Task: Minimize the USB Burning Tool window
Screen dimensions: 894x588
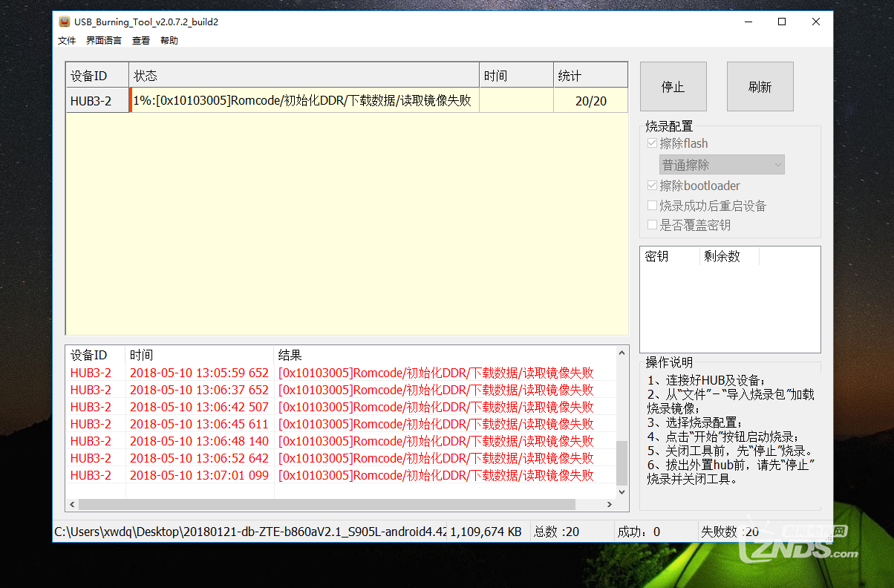Action: 748,22
